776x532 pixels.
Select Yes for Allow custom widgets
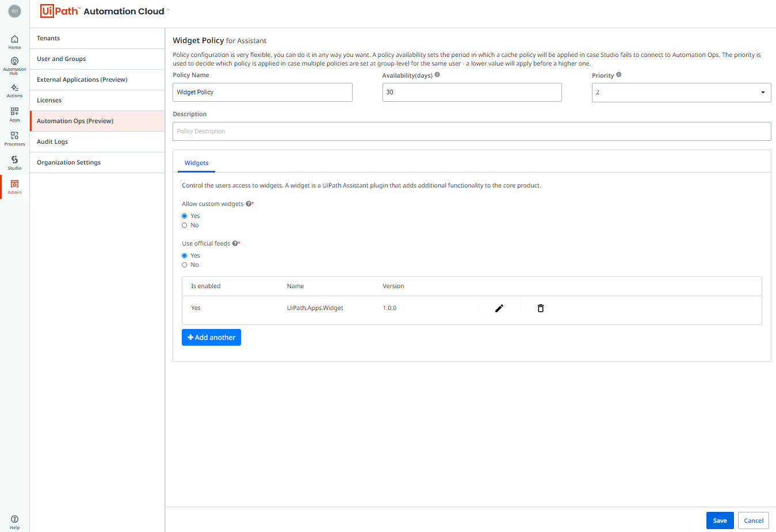tap(185, 216)
